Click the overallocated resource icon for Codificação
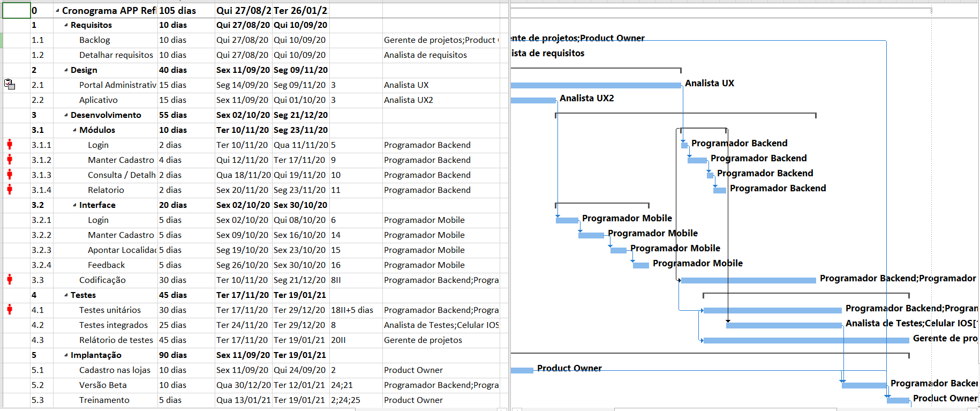The height and width of the screenshot is (411, 980). (10, 279)
